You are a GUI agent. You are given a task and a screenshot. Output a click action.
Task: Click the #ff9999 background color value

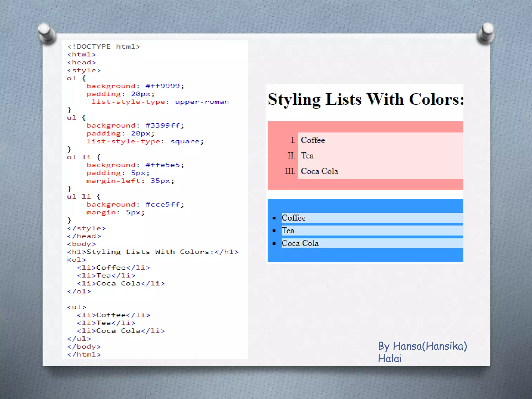163,86
